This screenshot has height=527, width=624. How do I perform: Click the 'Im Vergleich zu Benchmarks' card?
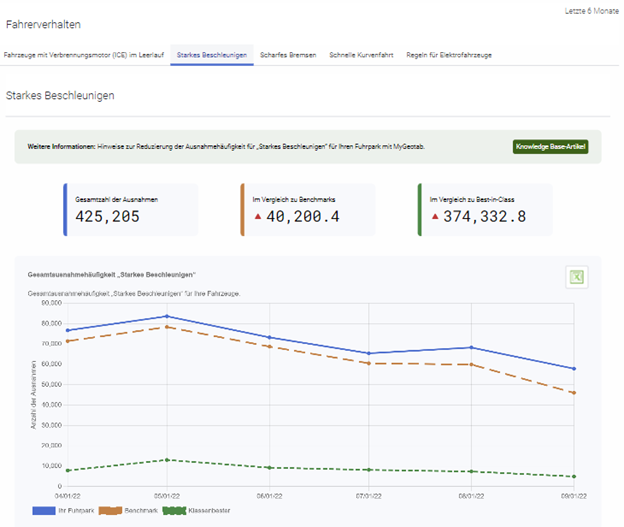tap(308, 209)
